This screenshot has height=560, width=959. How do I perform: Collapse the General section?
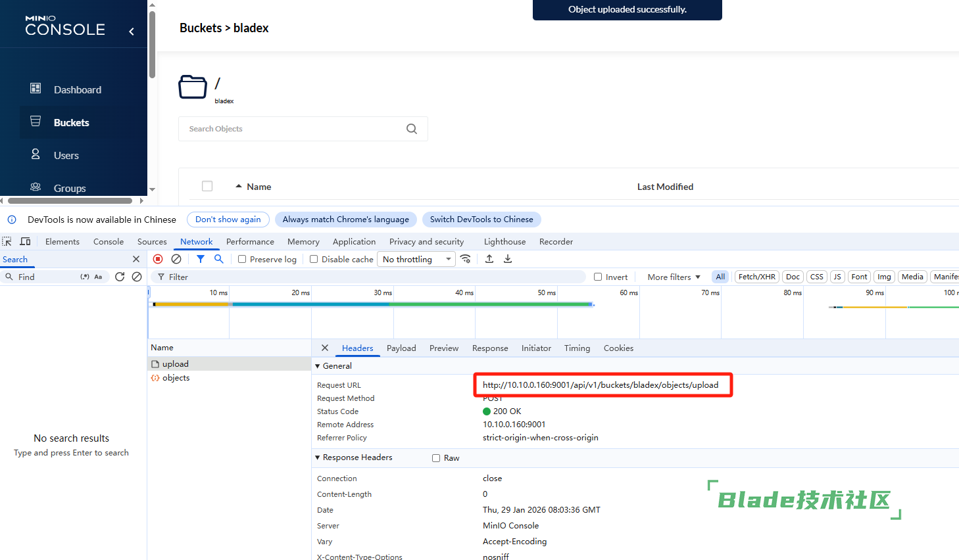pyautogui.click(x=318, y=366)
